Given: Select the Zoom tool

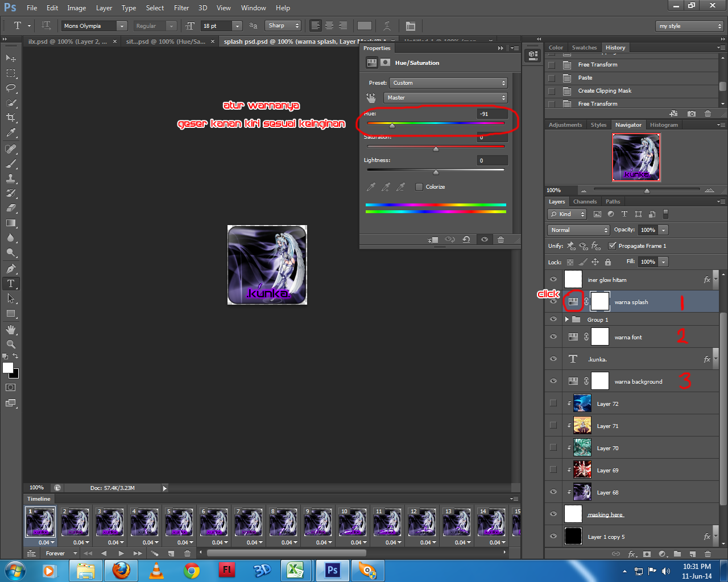Looking at the screenshot, I should (11, 344).
